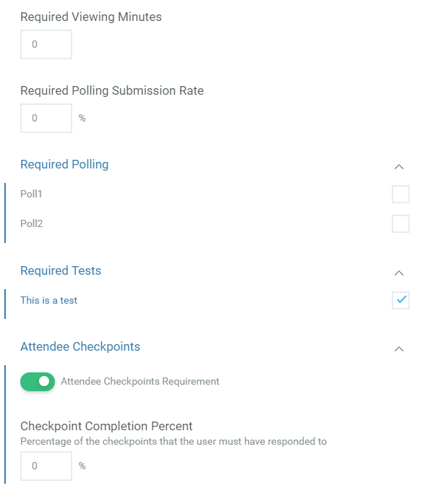The width and height of the screenshot is (433, 504).
Task: Collapse the Required Tests chevron arrow
Action: tap(398, 273)
